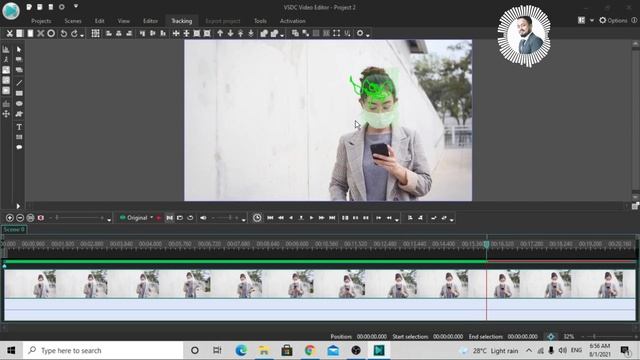
Task: Click the timeline zoom in plus icon
Action: coord(9,218)
